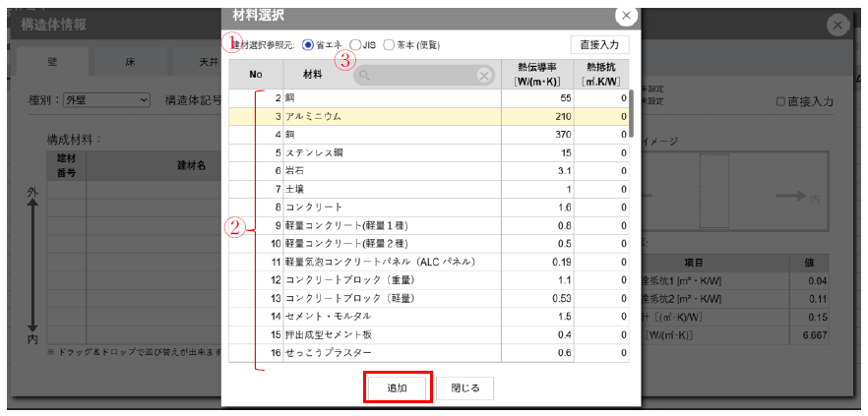Click inside the material search input
This screenshot has height=416, width=868.
(x=423, y=75)
